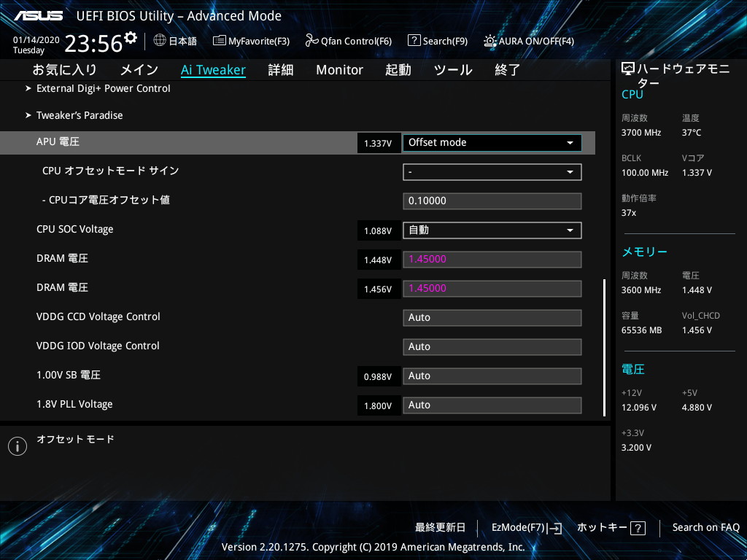Click 最終更新日 button

pos(440,528)
